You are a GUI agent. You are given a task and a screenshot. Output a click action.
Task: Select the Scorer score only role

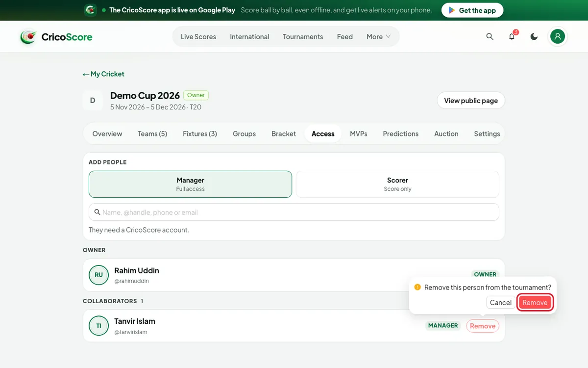(397, 184)
